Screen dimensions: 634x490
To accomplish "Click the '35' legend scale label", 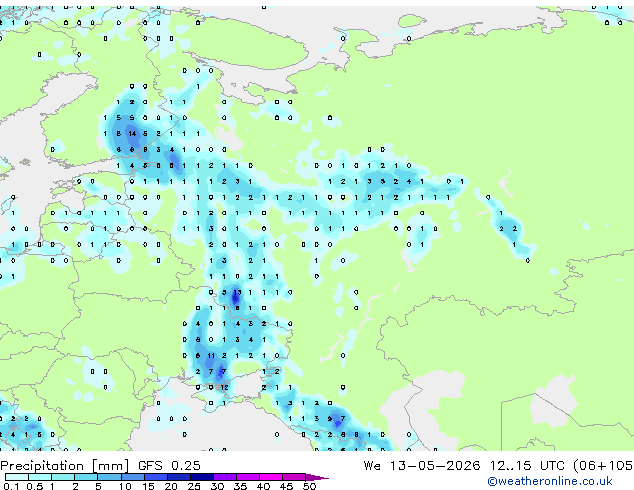I will click(240, 486).
